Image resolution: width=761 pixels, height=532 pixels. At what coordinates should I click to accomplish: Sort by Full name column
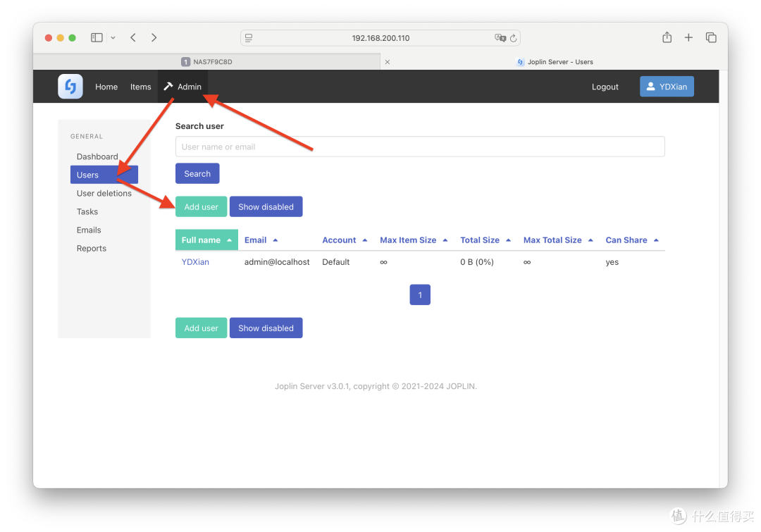[x=206, y=240]
